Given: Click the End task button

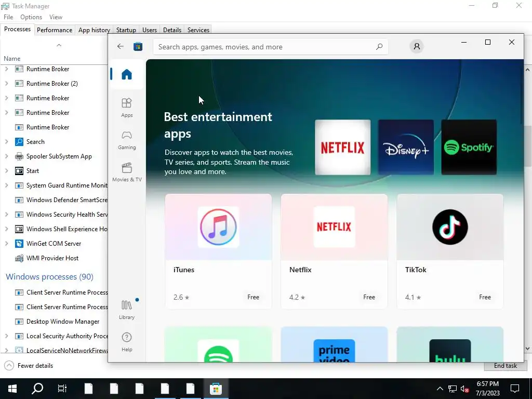Looking at the screenshot, I should click(505, 366).
